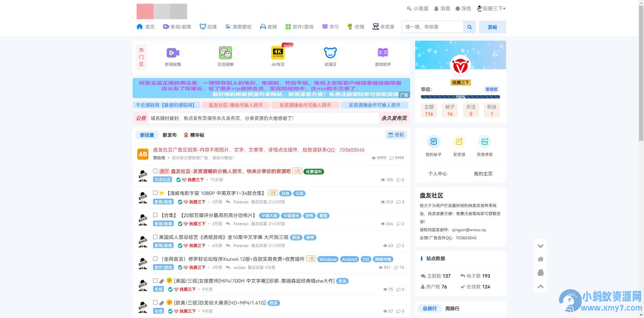
Task: Open 消息 notifications bell
Action: [442, 8]
